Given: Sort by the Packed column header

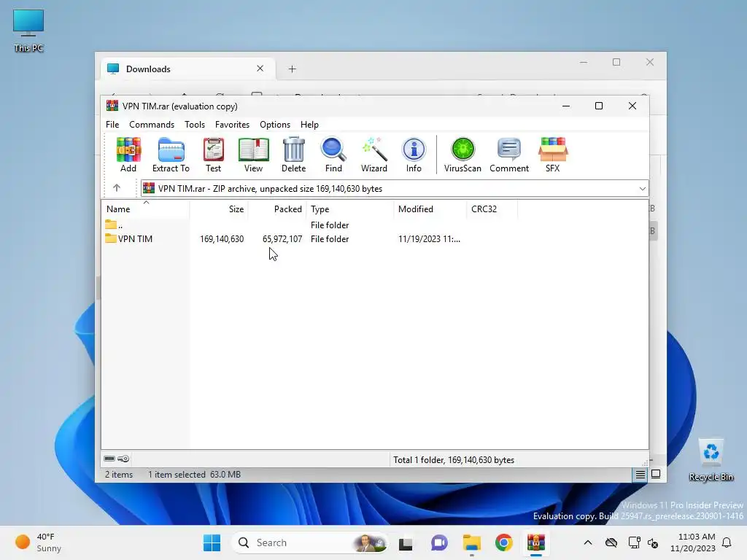Looking at the screenshot, I should click(277, 209).
